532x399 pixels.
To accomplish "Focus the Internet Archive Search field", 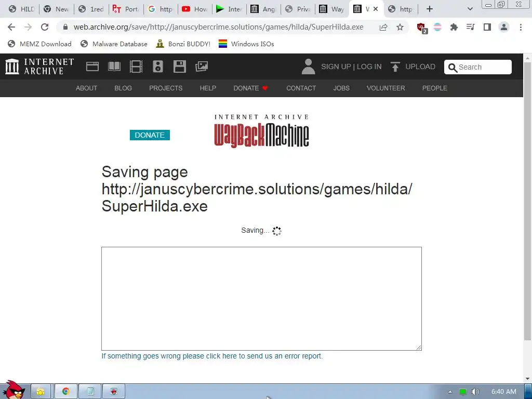I will click(478, 67).
